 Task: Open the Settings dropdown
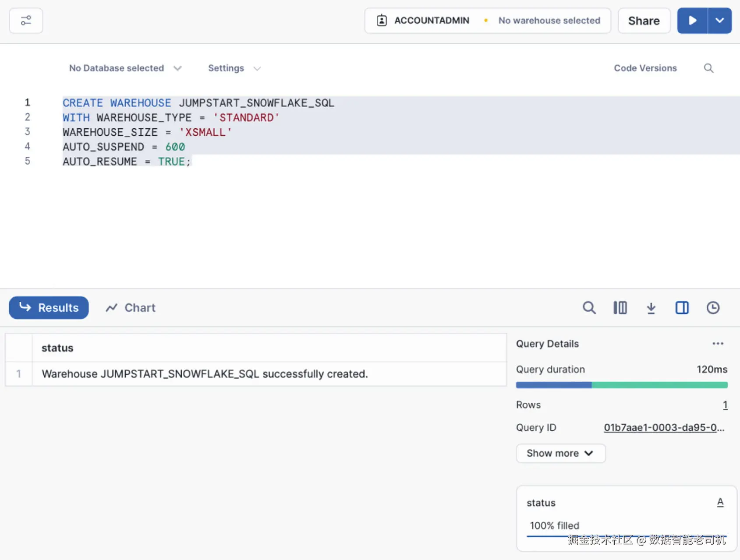click(x=234, y=68)
